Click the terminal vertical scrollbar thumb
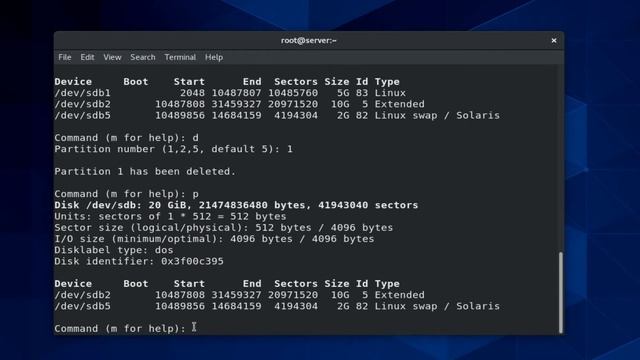This screenshot has width=640, height=360. click(x=561, y=292)
